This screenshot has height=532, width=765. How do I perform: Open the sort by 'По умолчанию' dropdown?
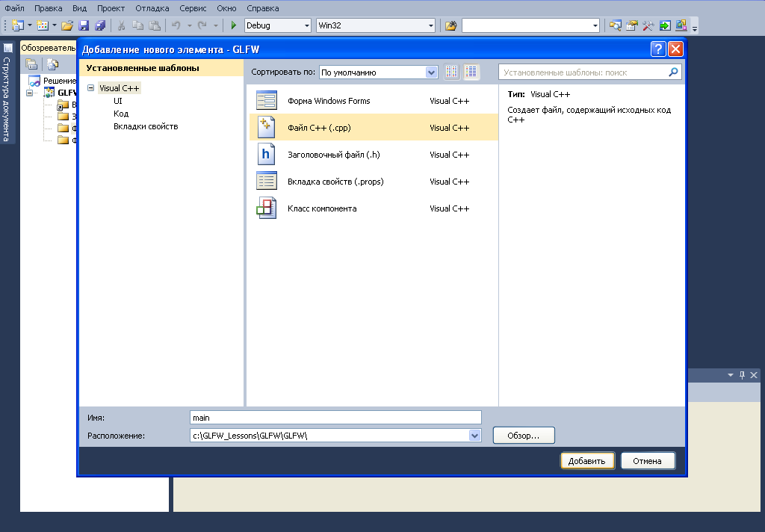pyautogui.click(x=431, y=72)
